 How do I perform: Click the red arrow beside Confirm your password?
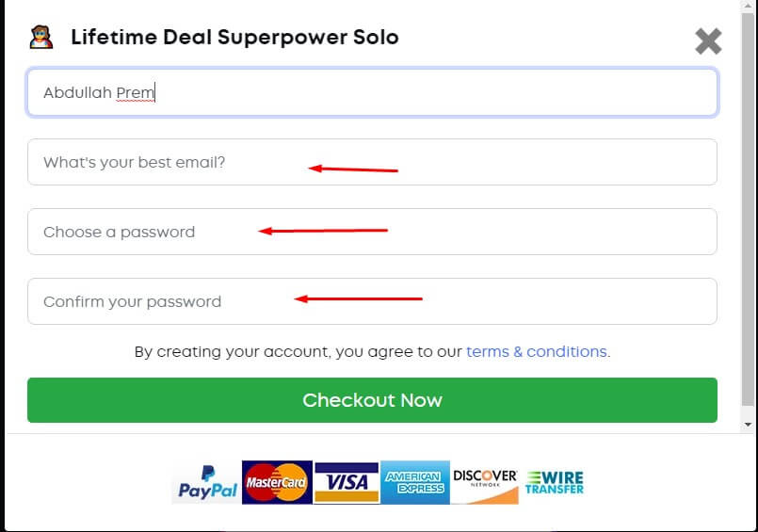tap(358, 298)
